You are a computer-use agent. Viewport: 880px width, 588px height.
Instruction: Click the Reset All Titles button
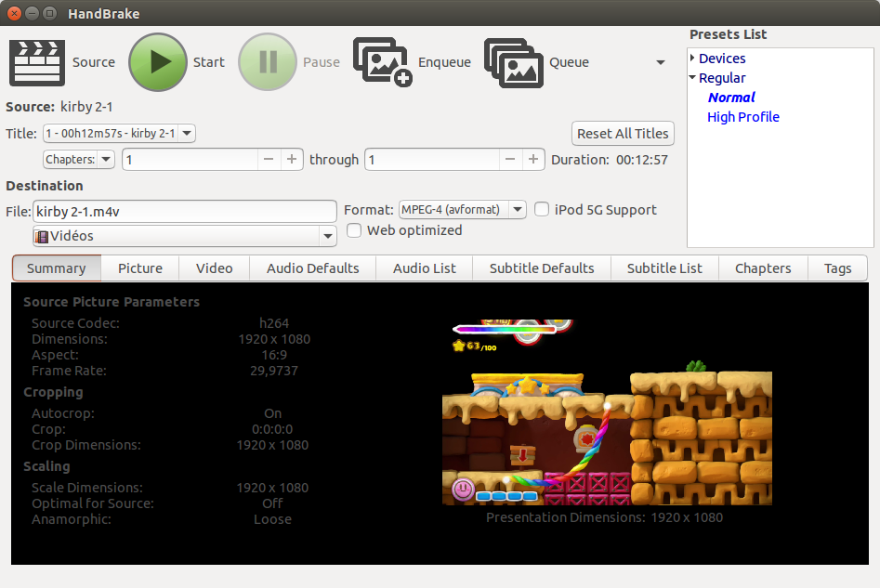(x=623, y=134)
